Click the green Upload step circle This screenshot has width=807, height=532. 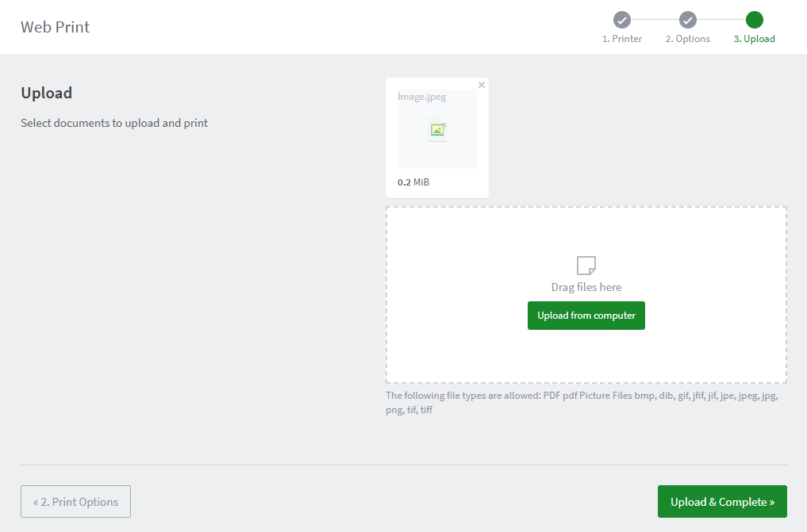pos(755,20)
